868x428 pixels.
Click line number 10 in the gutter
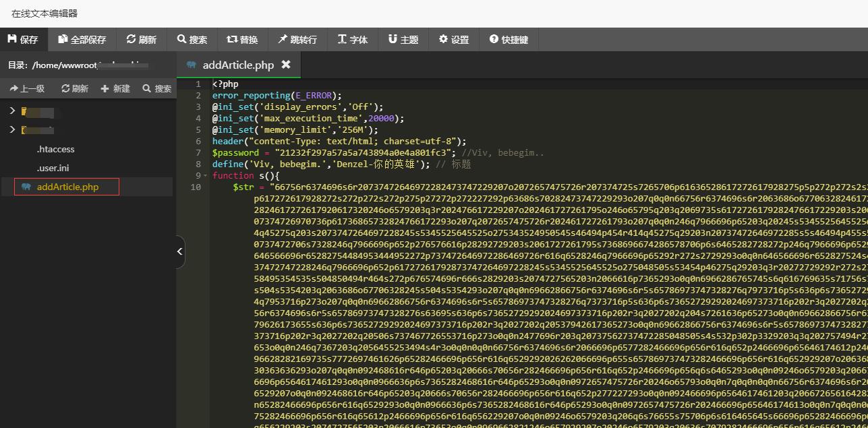point(196,187)
